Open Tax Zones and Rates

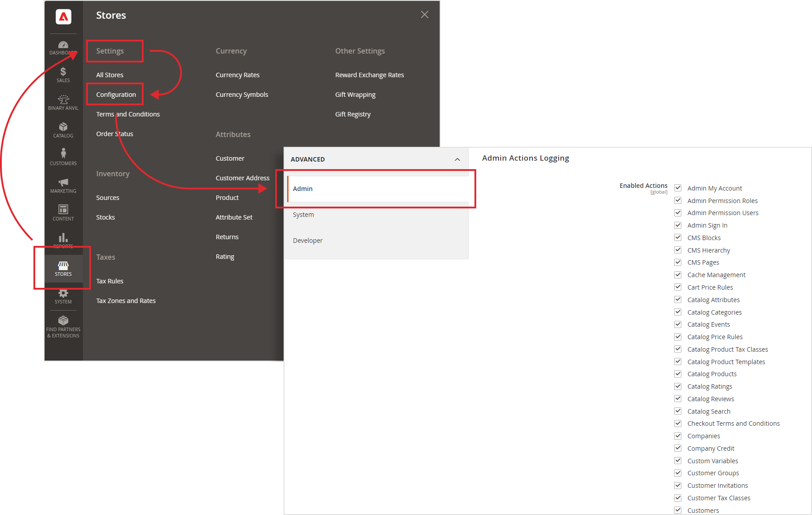point(126,300)
